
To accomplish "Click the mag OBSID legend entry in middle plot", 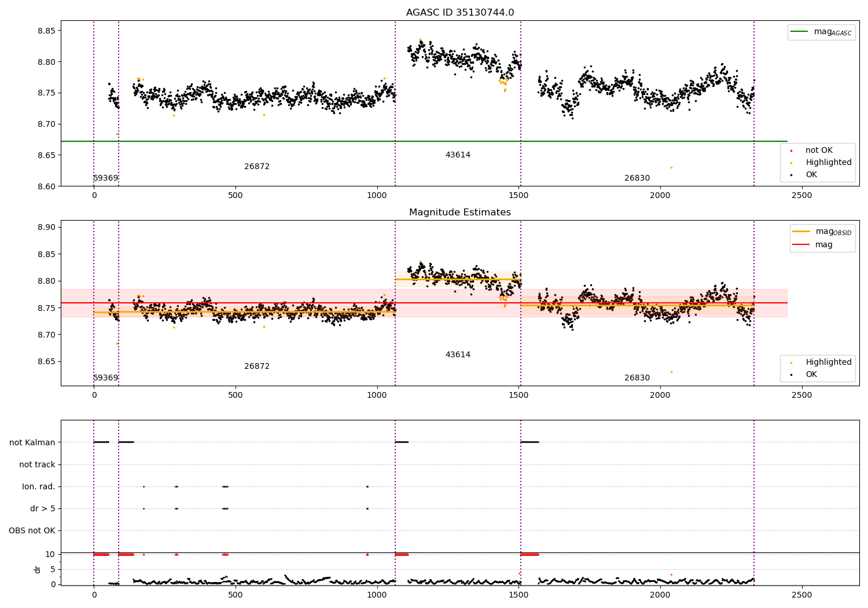I will (822, 232).
